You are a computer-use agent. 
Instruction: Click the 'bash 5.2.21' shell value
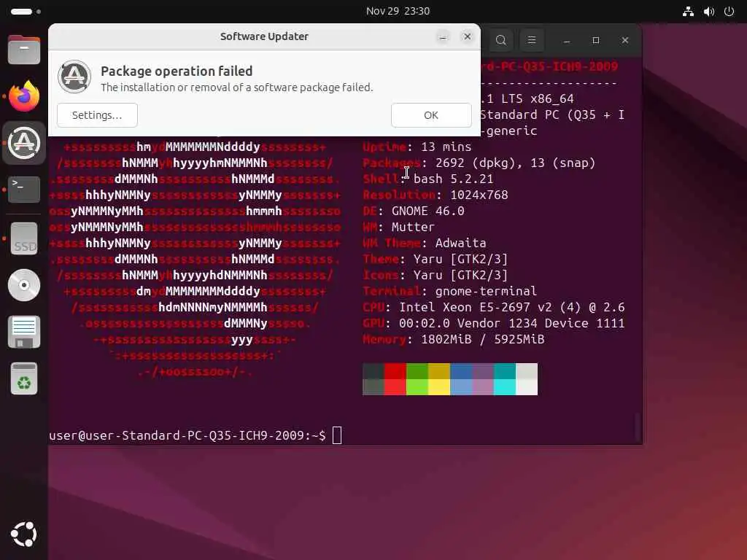(x=453, y=179)
